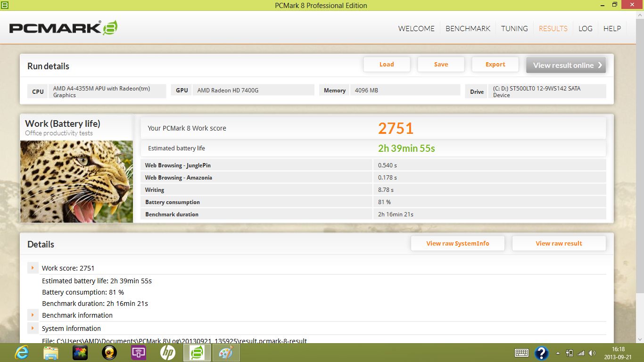Screen dimensions: 644x362
Task: Click the Export button
Action: pyautogui.click(x=495, y=65)
